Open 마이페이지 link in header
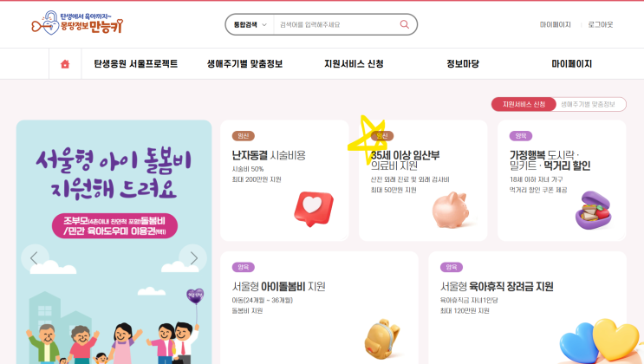The width and height of the screenshot is (644, 364). (556, 24)
